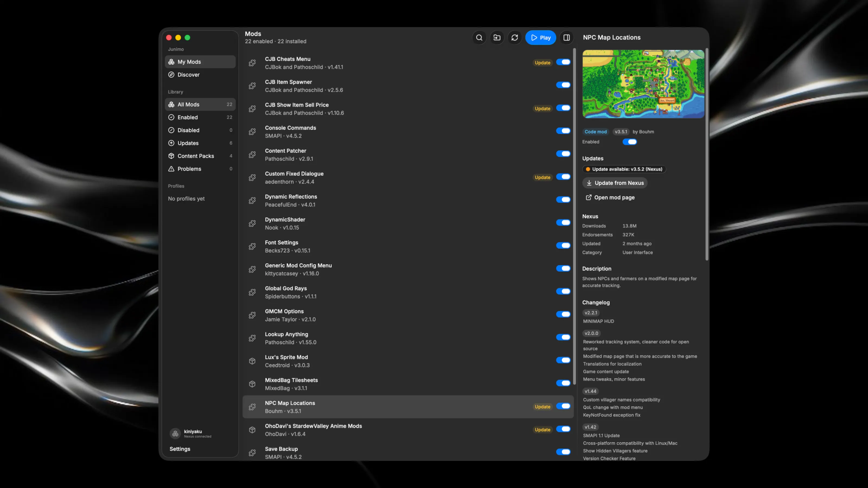Screen dimensions: 868x488
Task: Toggle Generic Mod Config Menu switch
Action: [563, 268]
